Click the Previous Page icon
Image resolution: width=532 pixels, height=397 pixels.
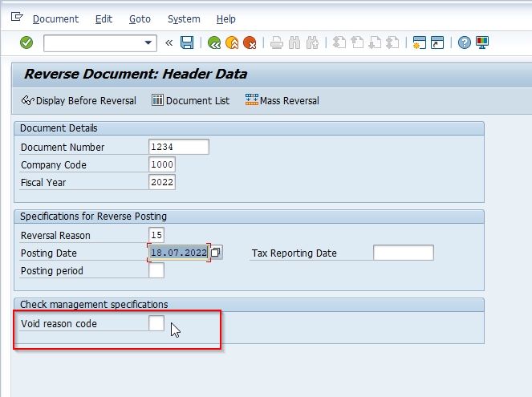coord(357,43)
